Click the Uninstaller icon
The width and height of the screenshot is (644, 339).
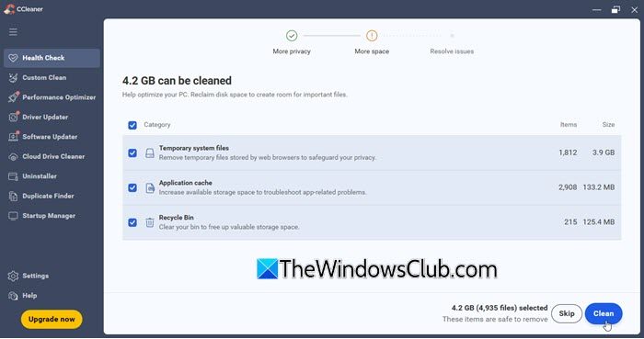(x=13, y=176)
